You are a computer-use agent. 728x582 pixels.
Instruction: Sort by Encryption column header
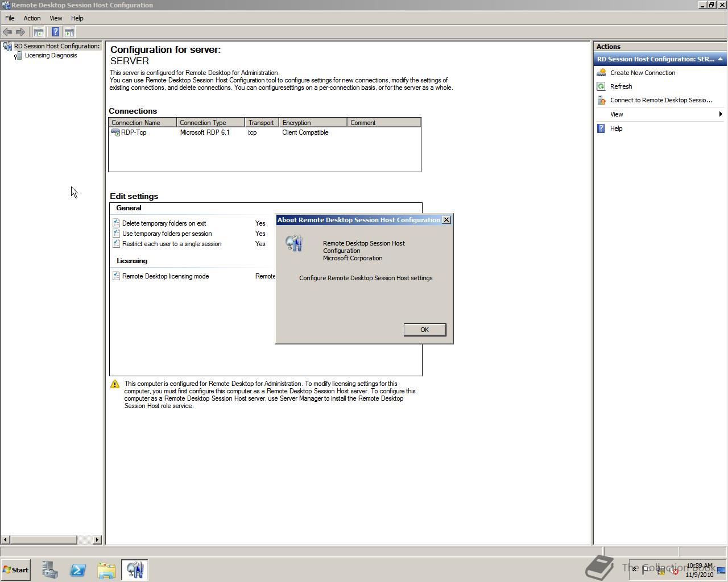[313, 123]
